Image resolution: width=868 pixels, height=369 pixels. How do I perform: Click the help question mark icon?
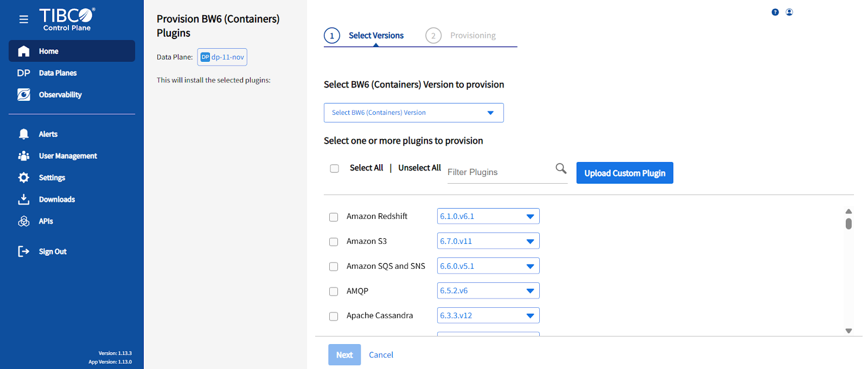775,12
